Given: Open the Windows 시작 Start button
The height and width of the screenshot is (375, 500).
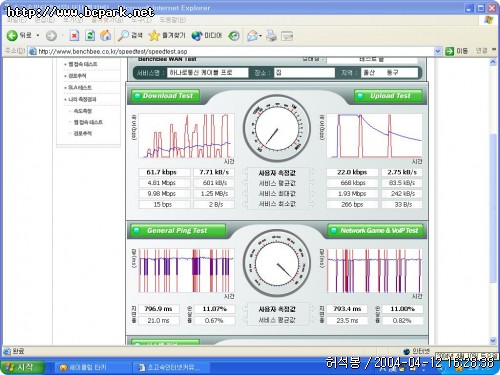Looking at the screenshot, I should pyautogui.click(x=22, y=367).
